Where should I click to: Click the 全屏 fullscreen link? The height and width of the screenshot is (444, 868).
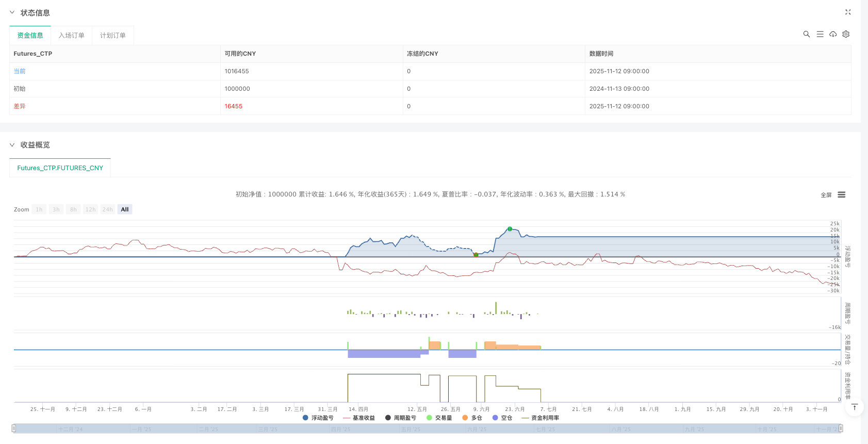pyautogui.click(x=826, y=195)
